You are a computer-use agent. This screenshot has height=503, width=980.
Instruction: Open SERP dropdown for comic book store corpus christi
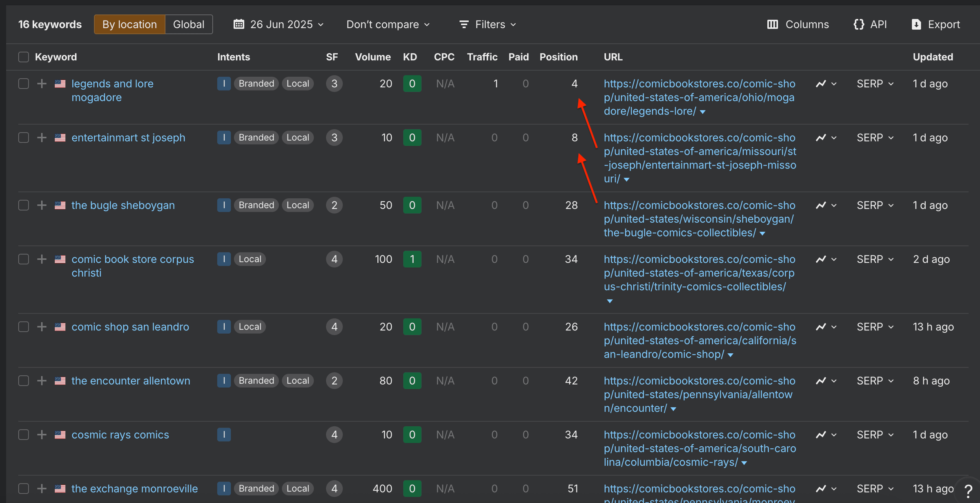[875, 259]
